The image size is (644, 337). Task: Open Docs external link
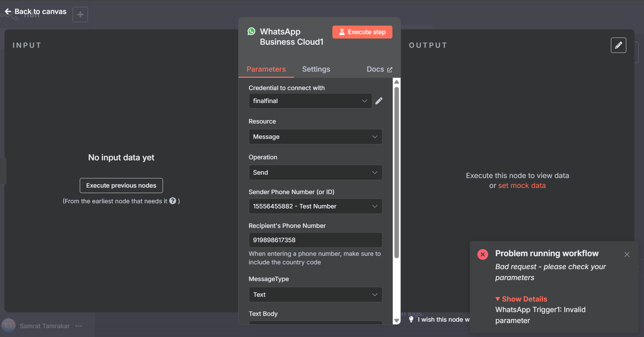click(379, 69)
